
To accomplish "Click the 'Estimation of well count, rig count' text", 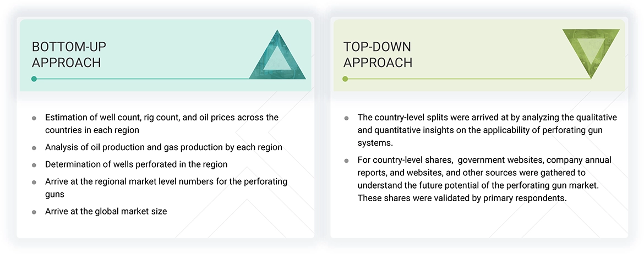I will tap(162, 124).
